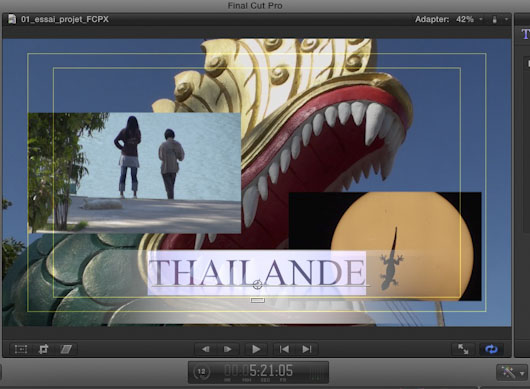This screenshot has width=530, height=389.
Task: Click the viewer display switch icon
Action: coord(495,20)
